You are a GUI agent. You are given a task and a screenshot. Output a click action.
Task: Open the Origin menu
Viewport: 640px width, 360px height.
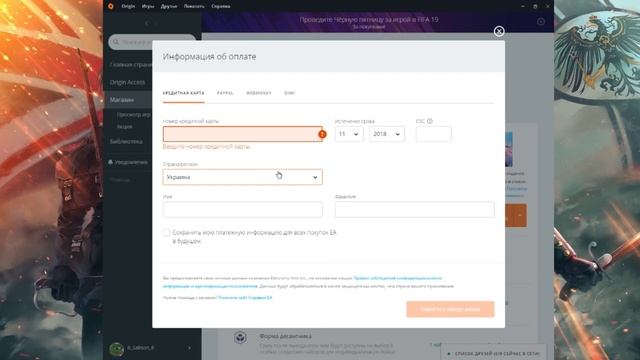(128, 6)
